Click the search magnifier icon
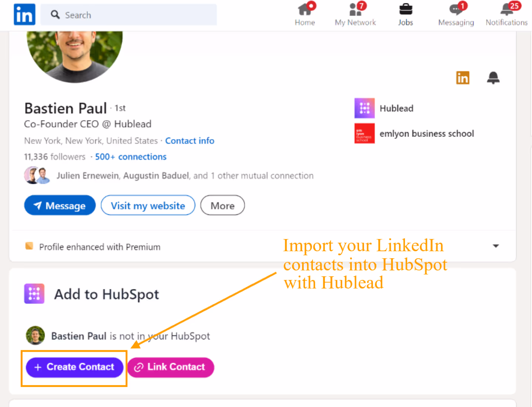This screenshot has height=407, width=532. (x=55, y=14)
